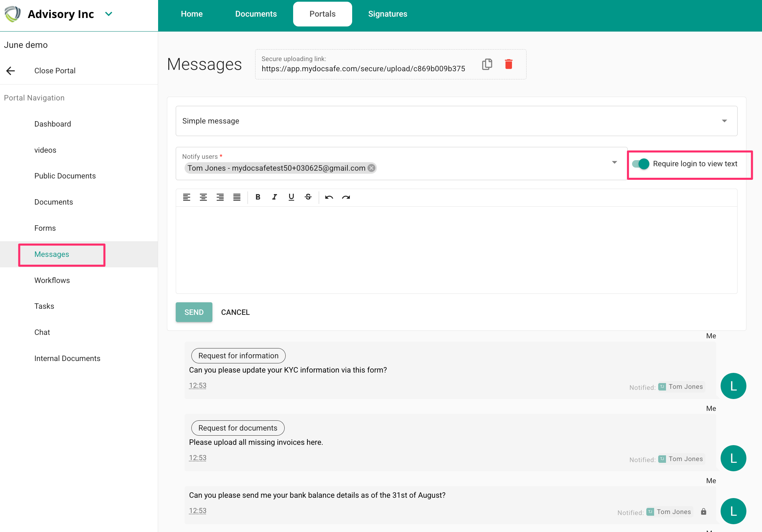This screenshot has width=762, height=532.
Task: Click the back arrow beside Close Portal
Action: 11,71
